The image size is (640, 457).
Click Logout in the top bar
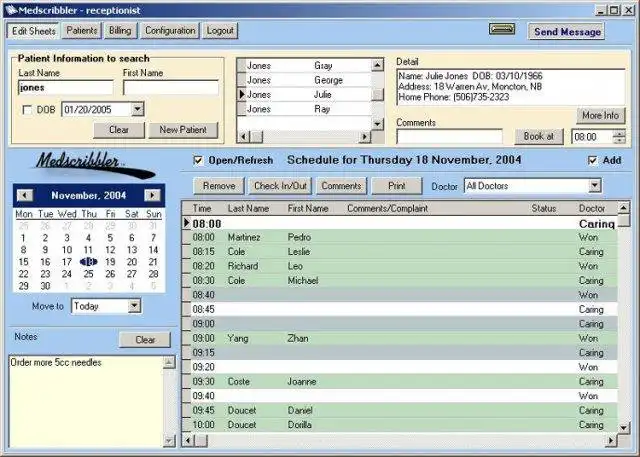tap(220, 31)
